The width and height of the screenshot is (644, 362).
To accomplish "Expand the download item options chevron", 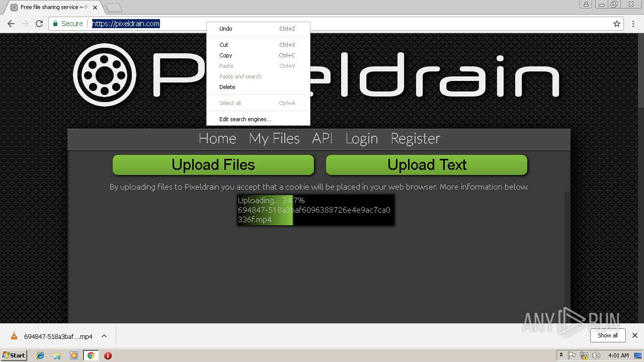I will coord(104,336).
